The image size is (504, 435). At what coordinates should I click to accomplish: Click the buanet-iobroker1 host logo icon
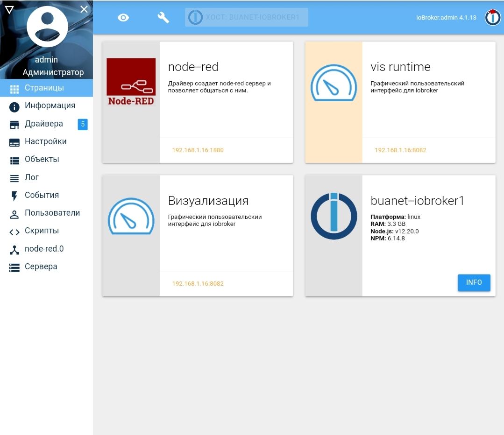[334, 216]
